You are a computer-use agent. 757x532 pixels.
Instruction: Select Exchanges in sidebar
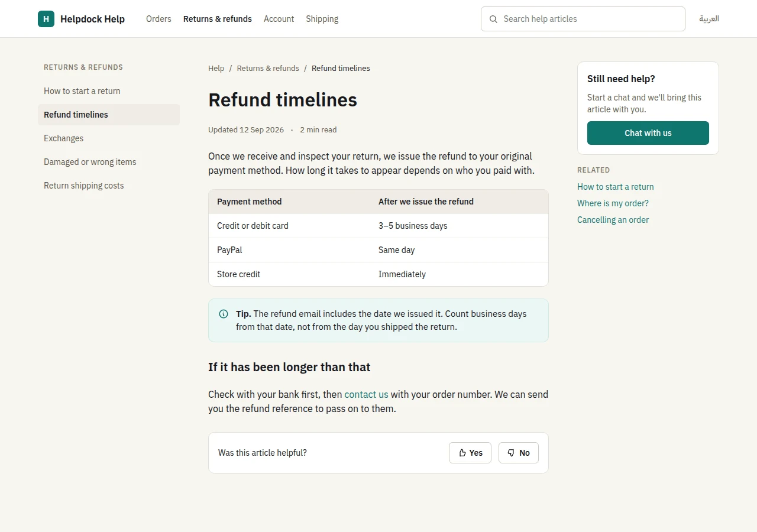coord(109,138)
